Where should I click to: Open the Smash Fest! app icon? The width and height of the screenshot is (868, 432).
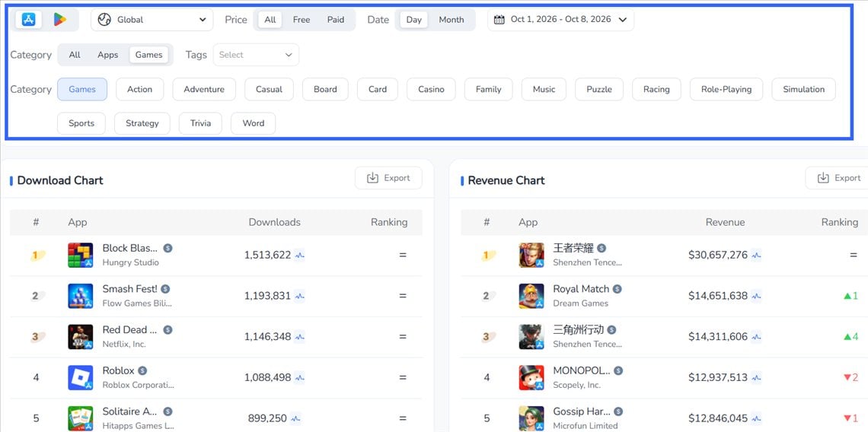pos(80,296)
